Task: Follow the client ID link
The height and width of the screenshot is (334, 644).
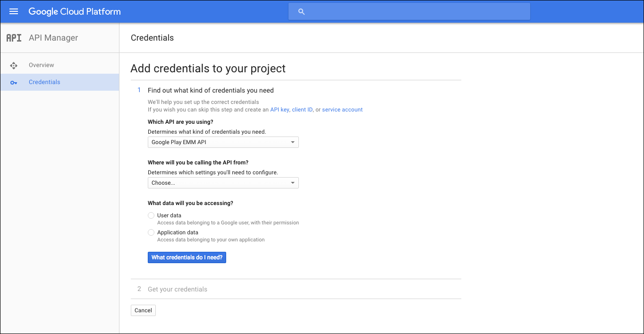Action: [x=302, y=110]
